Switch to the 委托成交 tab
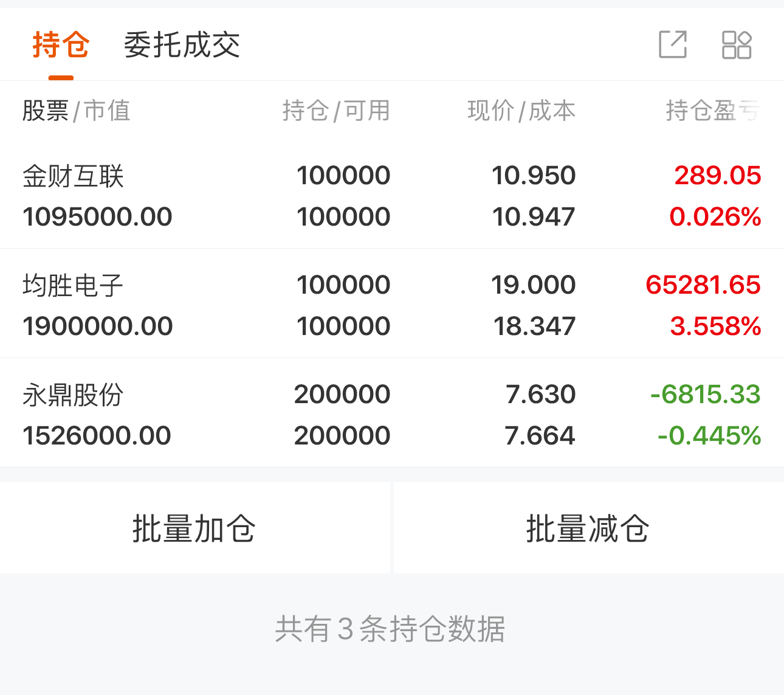 pos(182,45)
